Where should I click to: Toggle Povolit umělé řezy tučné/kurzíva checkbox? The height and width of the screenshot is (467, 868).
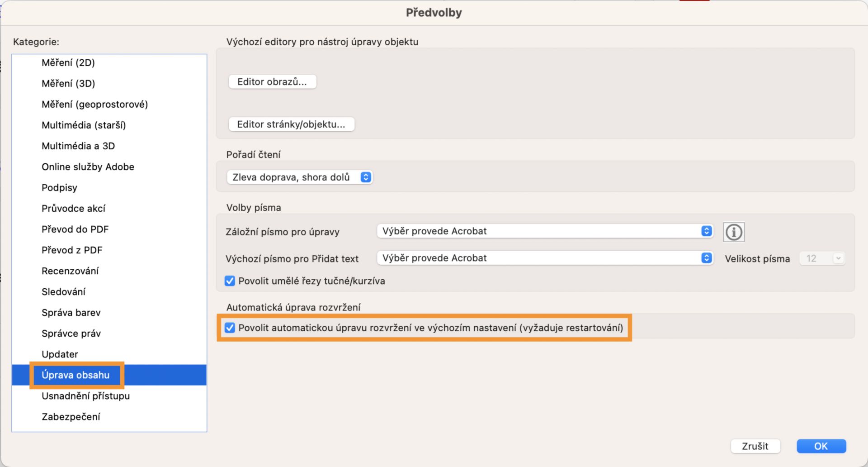230,281
